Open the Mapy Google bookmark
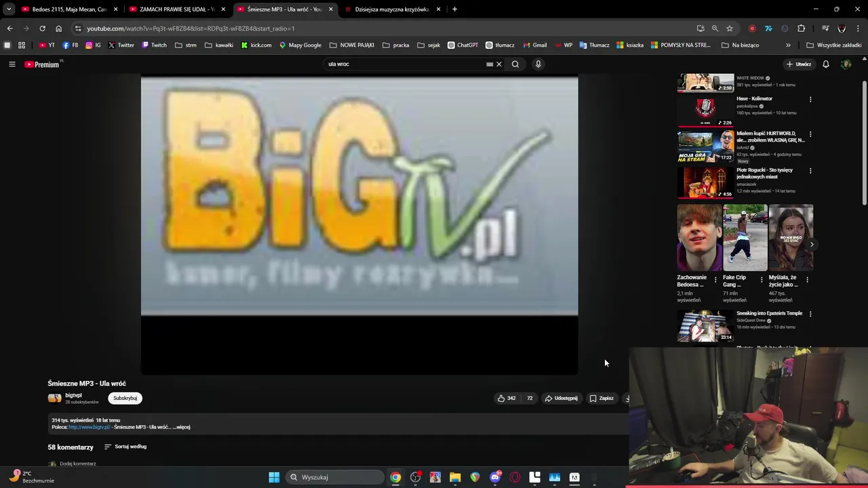The width and height of the screenshot is (868, 488). click(x=300, y=45)
